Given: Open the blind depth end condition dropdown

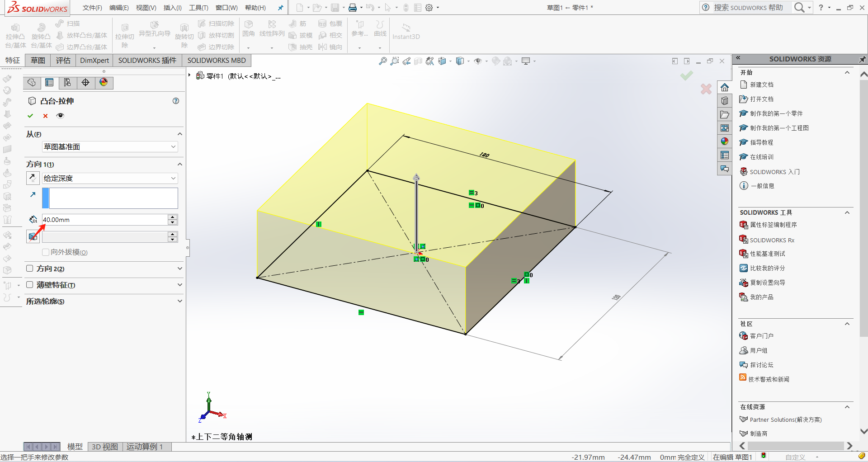Looking at the screenshot, I should 109,179.
